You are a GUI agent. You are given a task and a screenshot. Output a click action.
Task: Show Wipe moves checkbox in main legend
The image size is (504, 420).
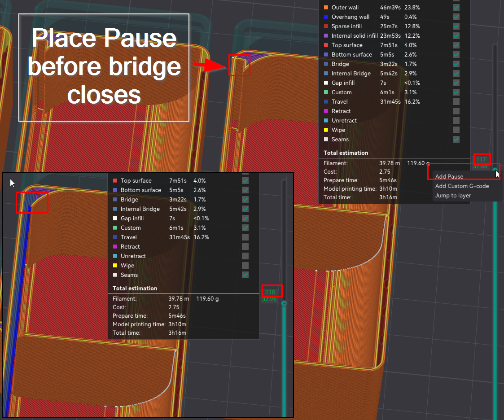tap(456, 130)
